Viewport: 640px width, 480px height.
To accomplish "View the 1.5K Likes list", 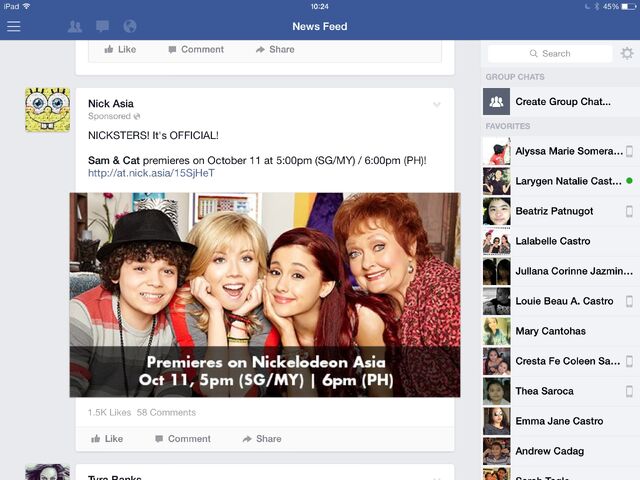I will pos(109,412).
